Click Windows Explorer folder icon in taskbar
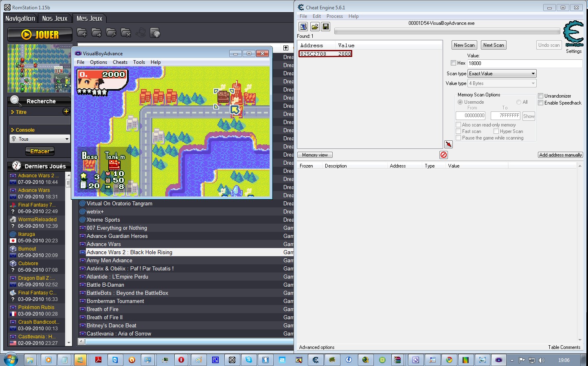This screenshot has width=588, height=366. pyautogui.click(x=30, y=360)
